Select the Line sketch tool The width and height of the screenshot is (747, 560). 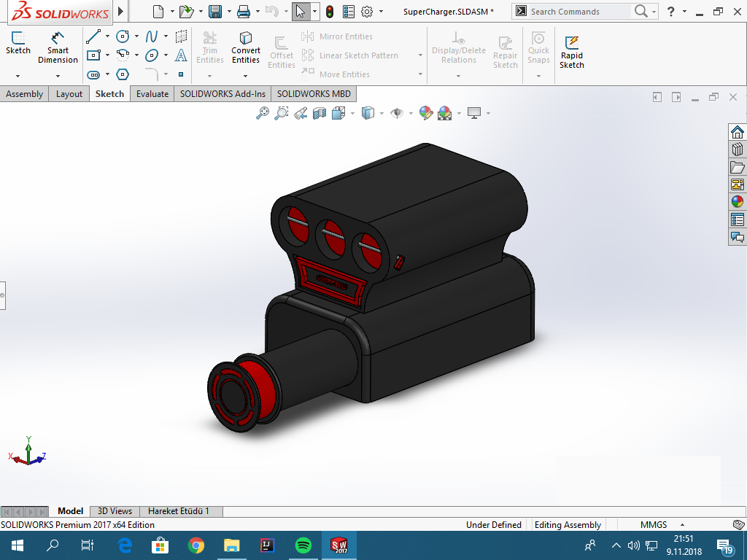[93, 36]
